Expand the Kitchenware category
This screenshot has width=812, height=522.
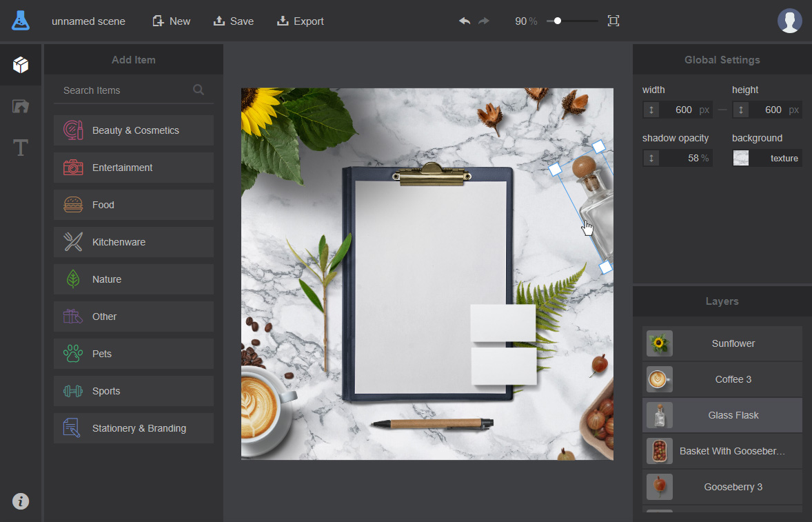pos(134,242)
